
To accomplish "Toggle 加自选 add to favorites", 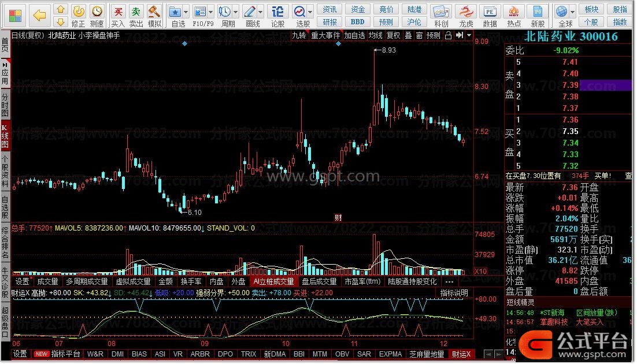I will pyautogui.click(x=355, y=35).
